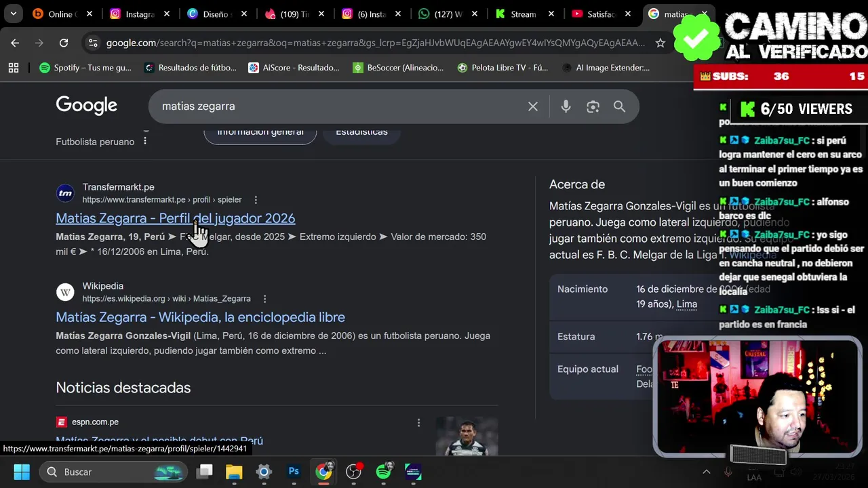Open Resultados de fútbo... bookmark
The image size is (868, 488).
coord(191,68)
